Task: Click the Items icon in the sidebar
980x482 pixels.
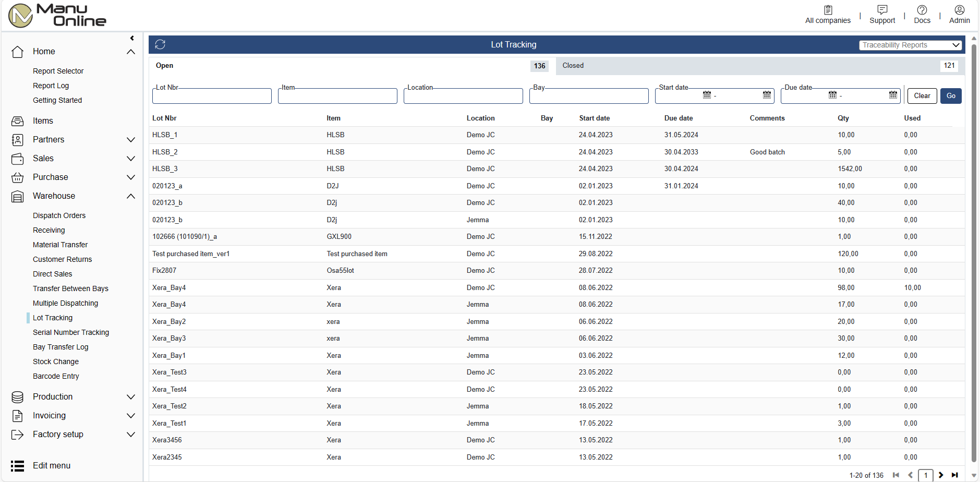Action: [18, 121]
